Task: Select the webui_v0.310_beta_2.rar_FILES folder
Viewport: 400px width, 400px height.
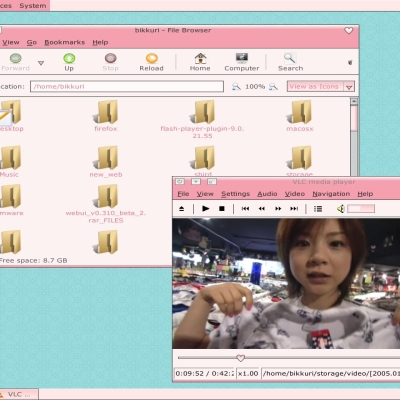Action: click(x=106, y=204)
